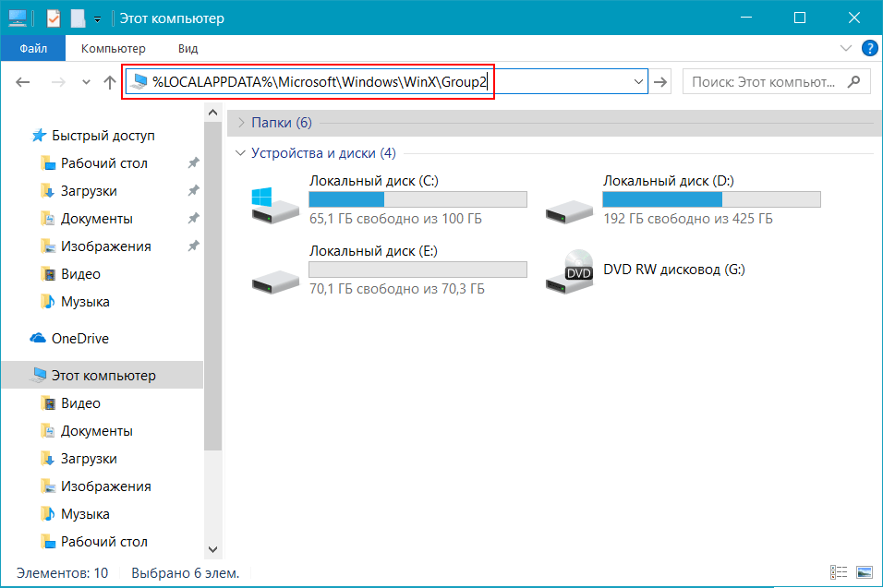
Task: Open the address bar history dropdown
Action: click(638, 82)
